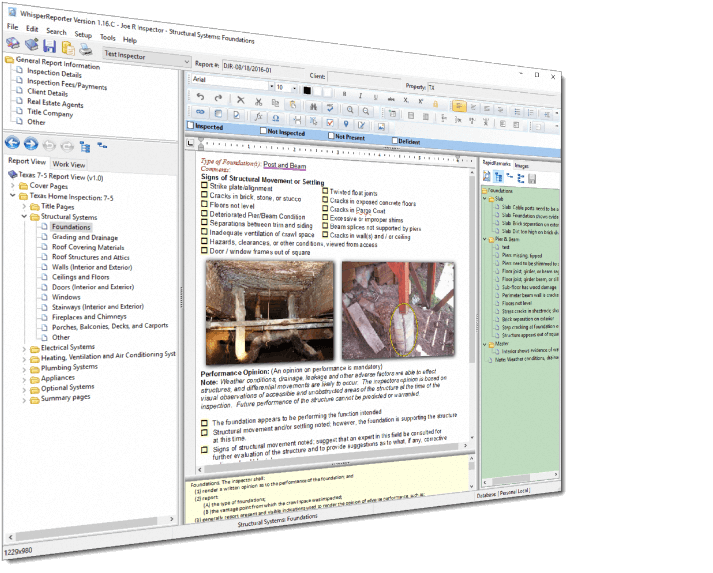Click the scissors cut icon
Screen dimensions: 713x573
click(258, 101)
